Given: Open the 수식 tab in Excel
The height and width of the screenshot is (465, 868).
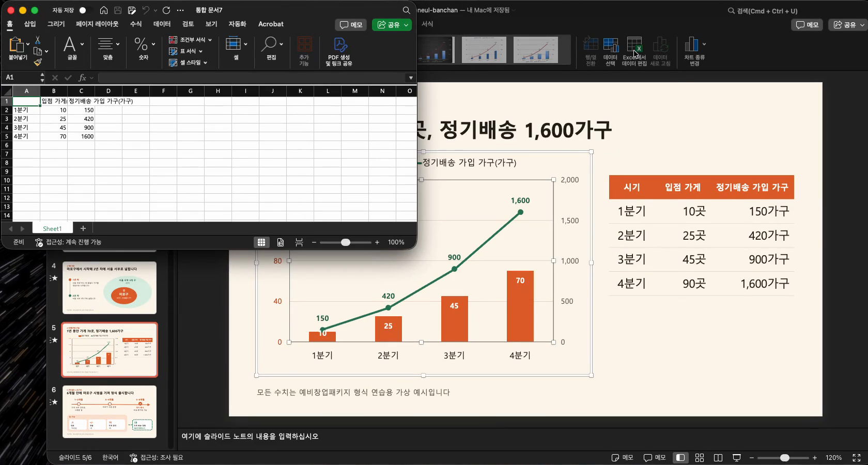Looking at the screenshot, I should (136, 24).
